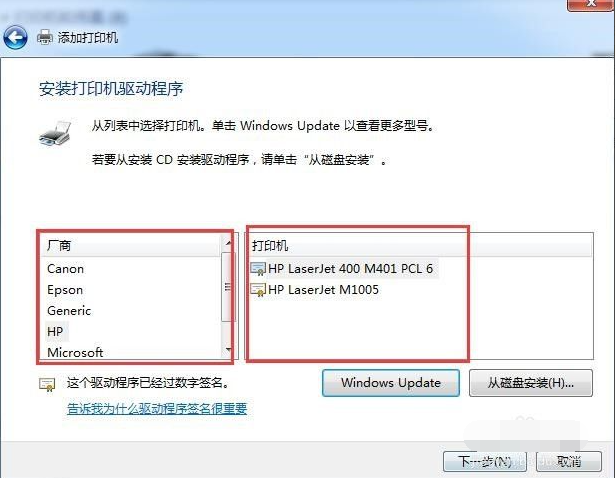The height and width of the screenshot is (478, 615).
Task: Click the printer icon beside 添加打印机 title
Action: click(44, 37)
